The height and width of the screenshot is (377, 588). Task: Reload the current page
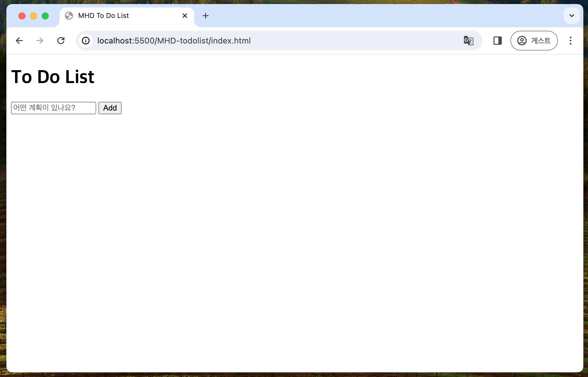[x=61, y=41]
